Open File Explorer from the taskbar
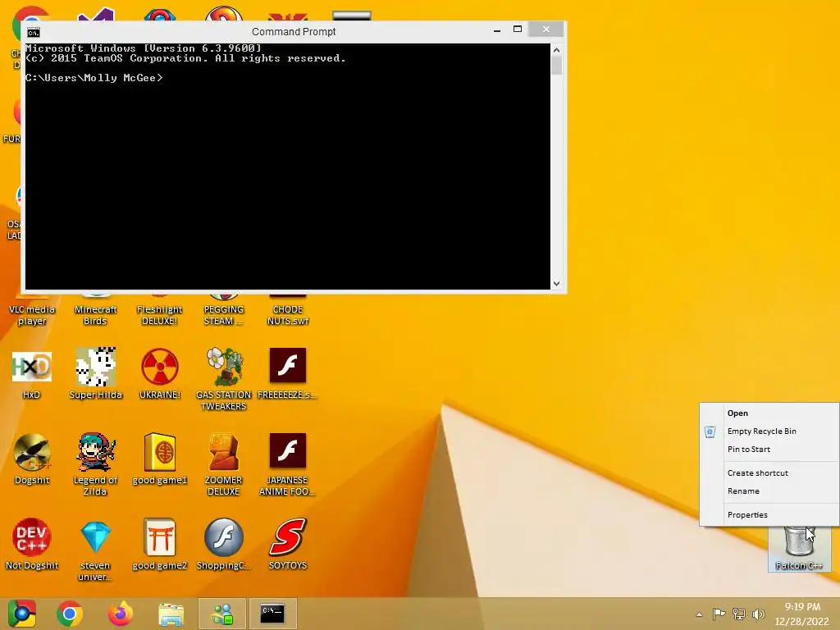This screenshot has height=630, width=840. click(171, 614)
